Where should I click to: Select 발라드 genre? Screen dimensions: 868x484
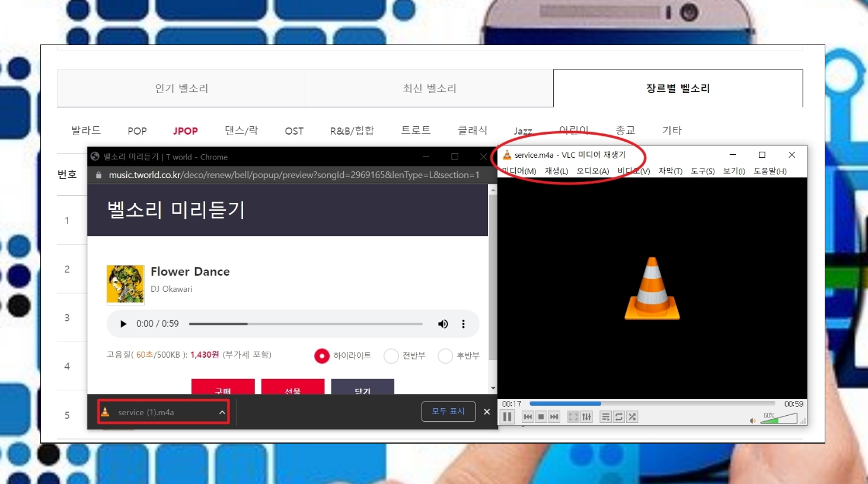(x=86, y=130)
